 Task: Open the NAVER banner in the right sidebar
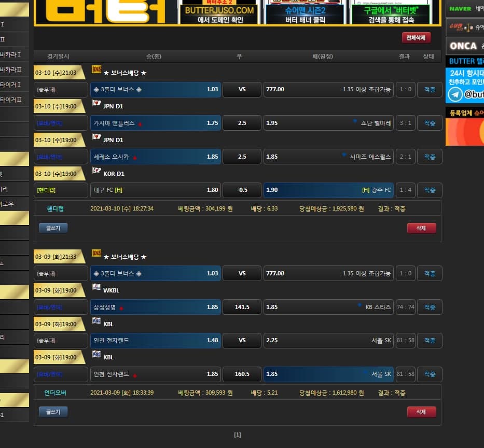click(464, 9)
